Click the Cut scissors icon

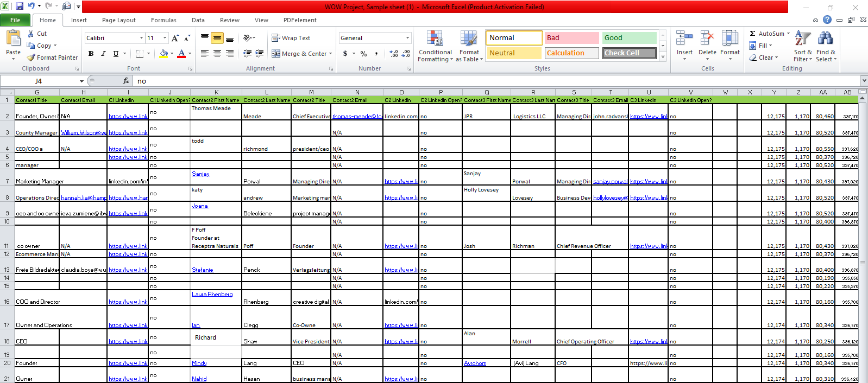point(31,34)
